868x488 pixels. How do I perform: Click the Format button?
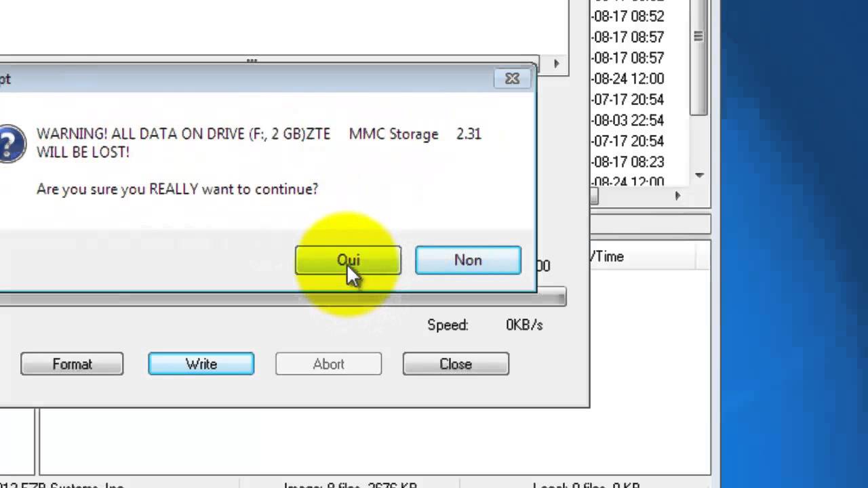tap(72, 364)
